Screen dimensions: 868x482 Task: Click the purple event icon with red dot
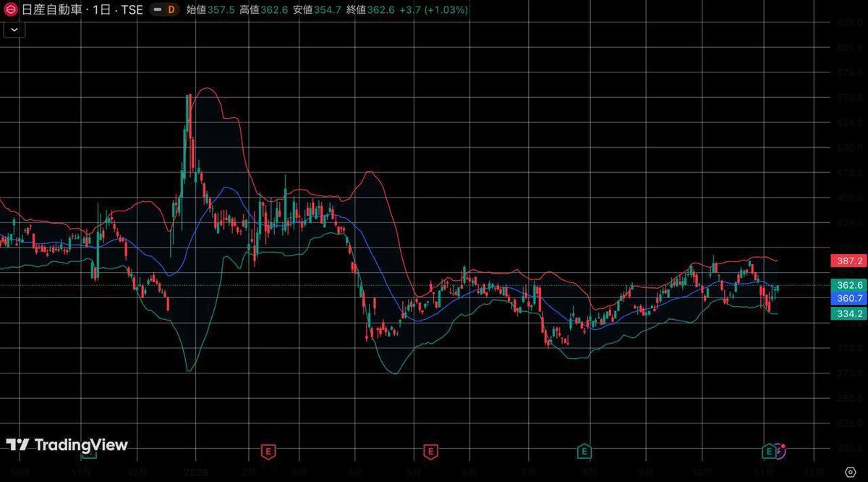780,451
